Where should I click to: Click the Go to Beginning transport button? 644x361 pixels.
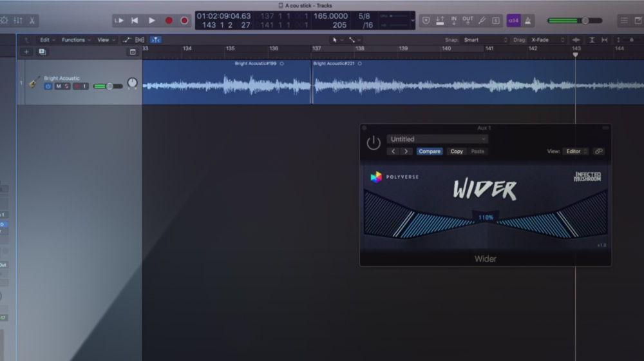[135, 21]
